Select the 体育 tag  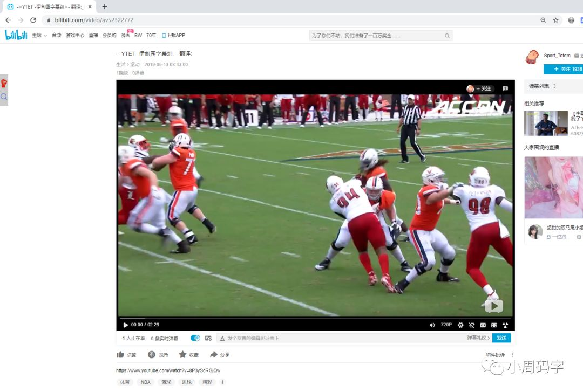point(125,382)
